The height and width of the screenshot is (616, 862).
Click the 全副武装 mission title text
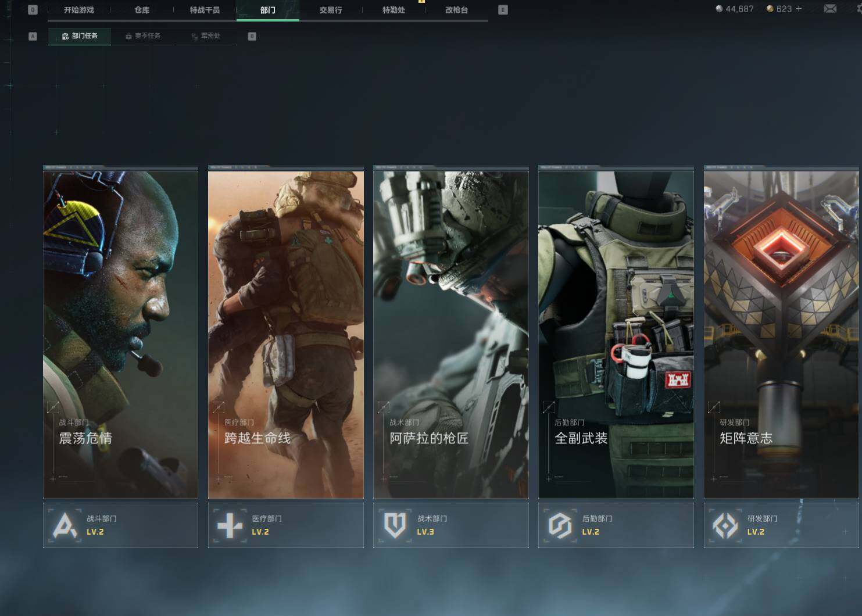[x=581, y=438]
